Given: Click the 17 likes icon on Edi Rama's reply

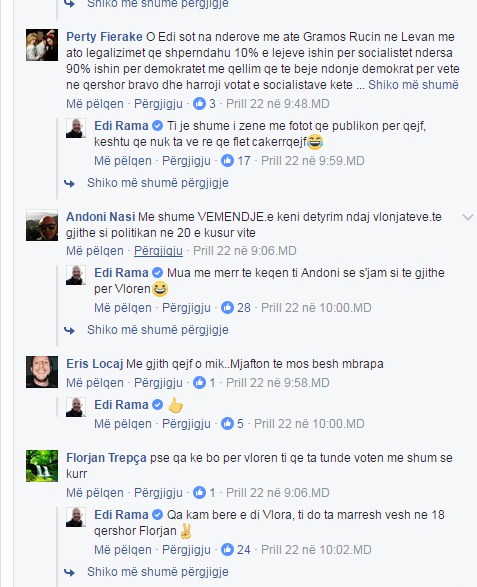Looking at the screenshot, I should (x=227, y=161).
